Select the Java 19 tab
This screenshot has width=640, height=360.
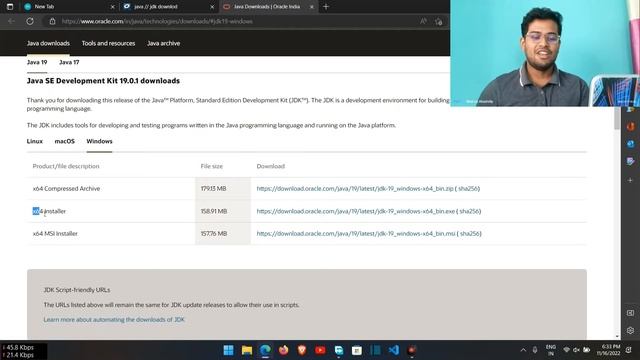point(37,62)
